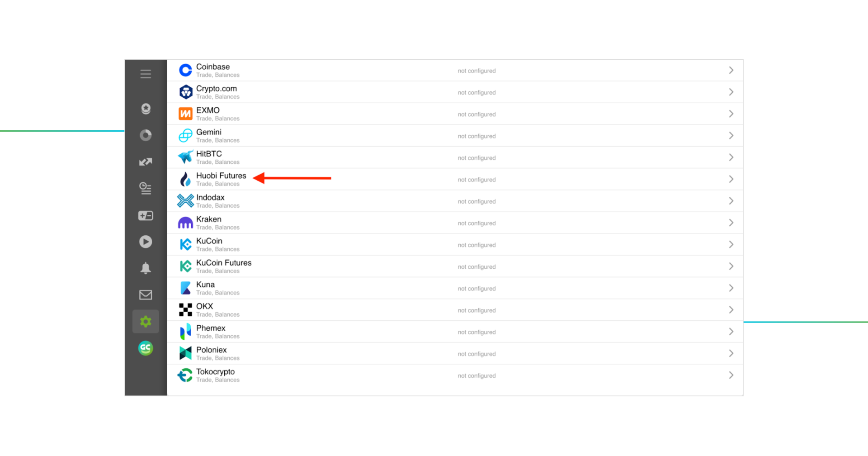Screen dimensions: 868x456
Task: Click the Gemini exchange logo
Action: (185, 136)
